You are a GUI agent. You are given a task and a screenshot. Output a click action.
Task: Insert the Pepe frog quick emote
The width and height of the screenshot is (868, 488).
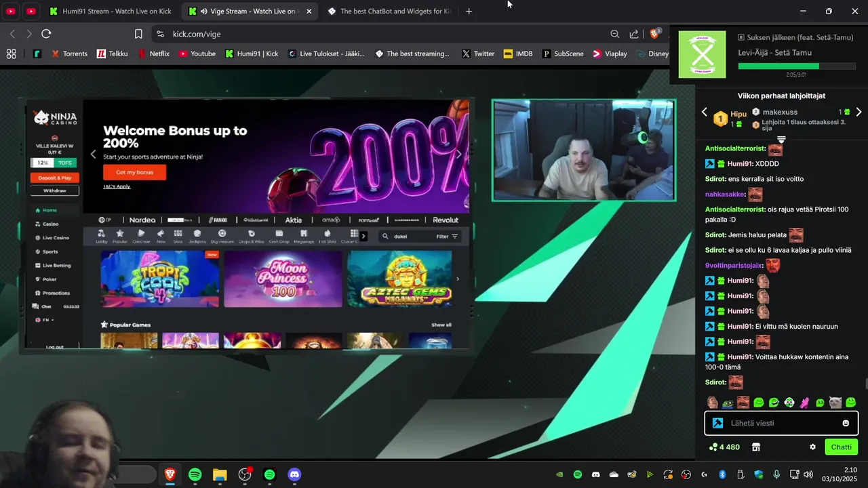click(728, 403)
